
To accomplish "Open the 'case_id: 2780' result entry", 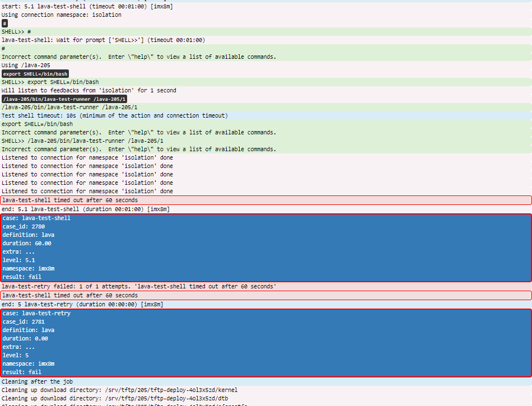I will [x=24, y=226].
